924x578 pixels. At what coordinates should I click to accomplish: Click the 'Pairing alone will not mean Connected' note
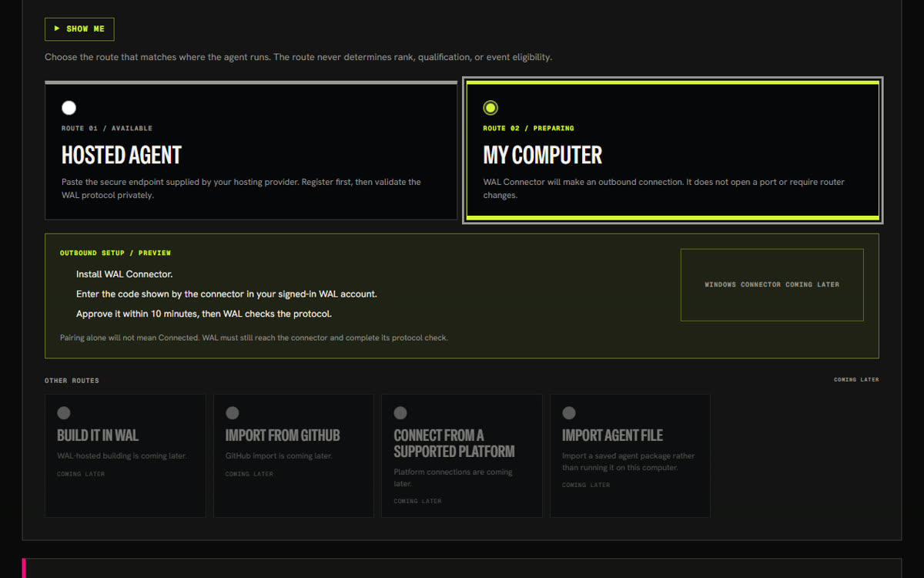(254, 338)
